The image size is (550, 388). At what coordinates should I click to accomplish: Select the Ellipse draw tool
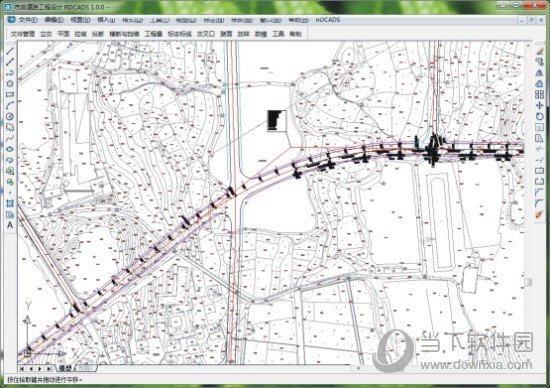(10, 149)
